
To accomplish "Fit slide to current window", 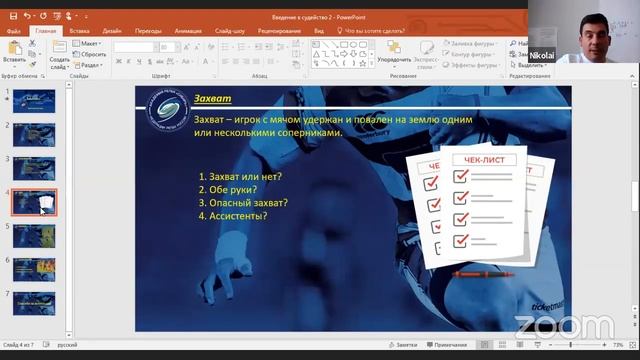I will pyautogui.click(x=632, y=345).
